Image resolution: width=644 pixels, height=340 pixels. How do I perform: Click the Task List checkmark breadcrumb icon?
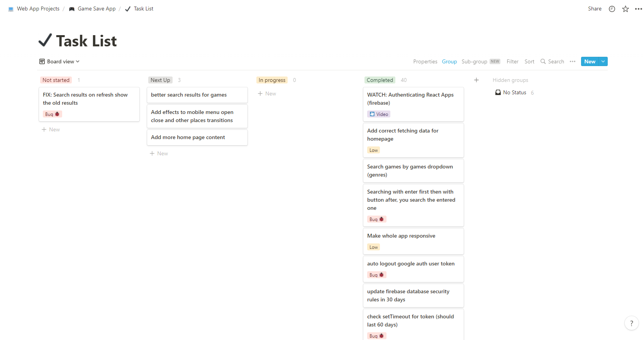128,9
